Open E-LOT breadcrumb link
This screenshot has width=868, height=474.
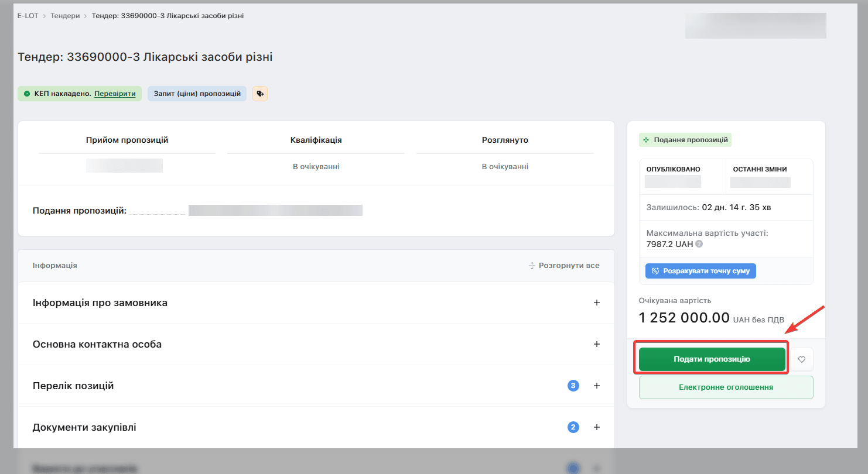point(28,16)
